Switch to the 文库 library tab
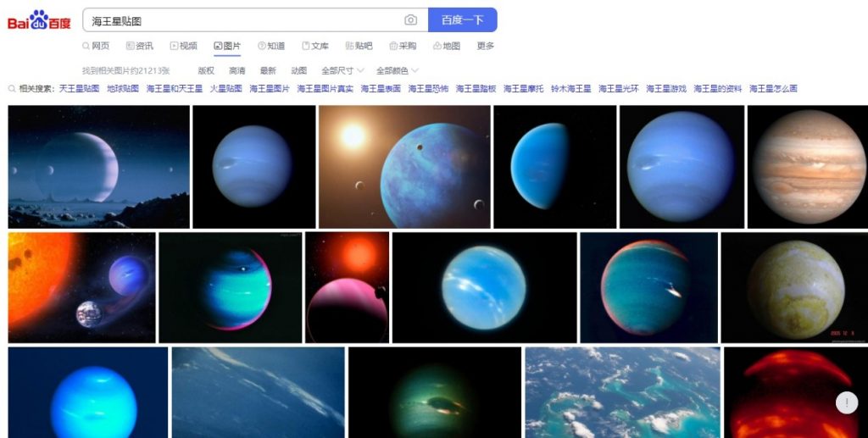Viewport: 868px width, 438px height. (x=315, y=46)
